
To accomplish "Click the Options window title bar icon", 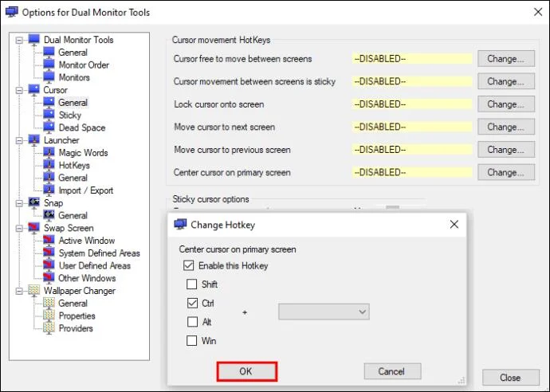I will [x=12, y=12].
